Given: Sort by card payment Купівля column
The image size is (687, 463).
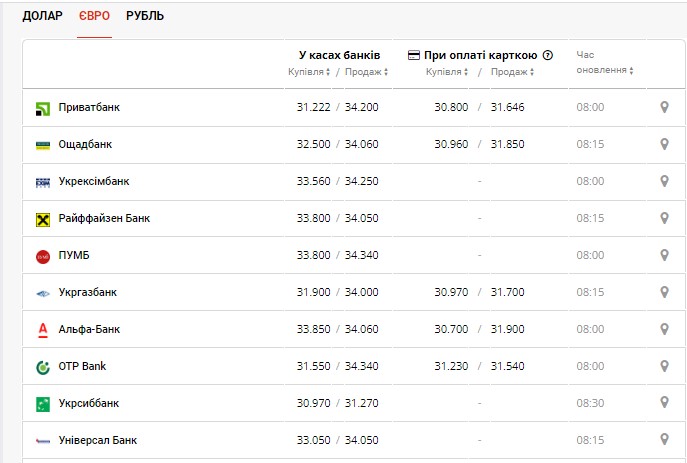Looking at the screenshot, I should pos(447,72).
